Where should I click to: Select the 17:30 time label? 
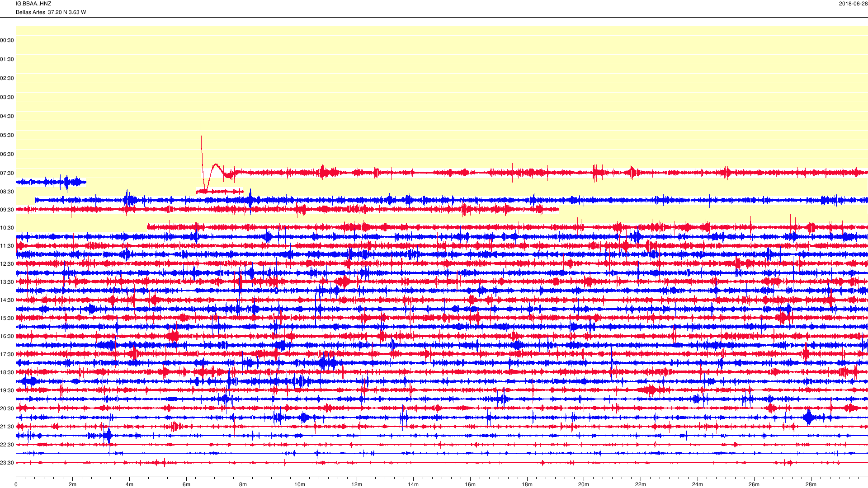(7, 354)
